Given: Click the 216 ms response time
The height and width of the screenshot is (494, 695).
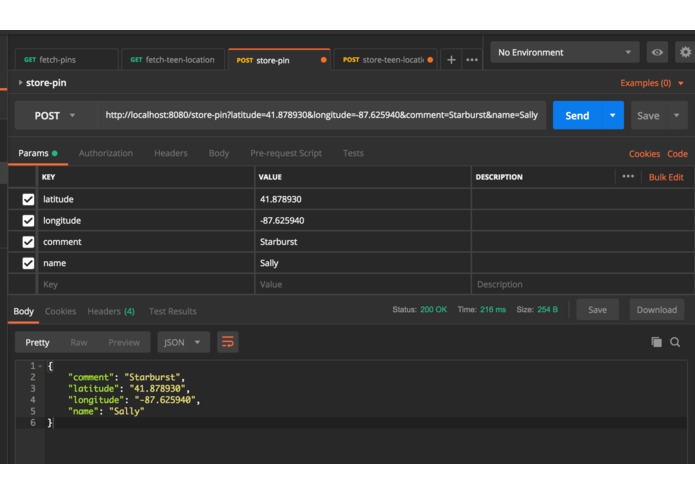Looking at the screenshot, I should coord(492,309).
